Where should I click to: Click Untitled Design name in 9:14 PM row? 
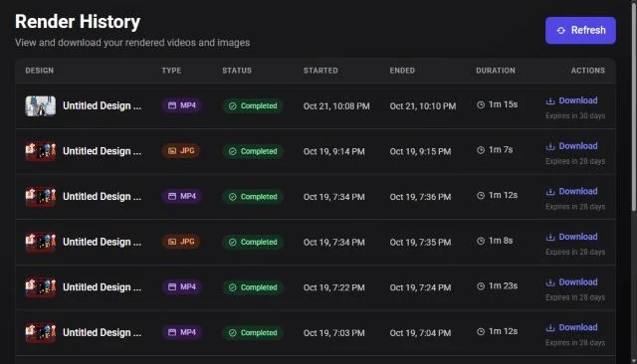click(x=102, y=151)
